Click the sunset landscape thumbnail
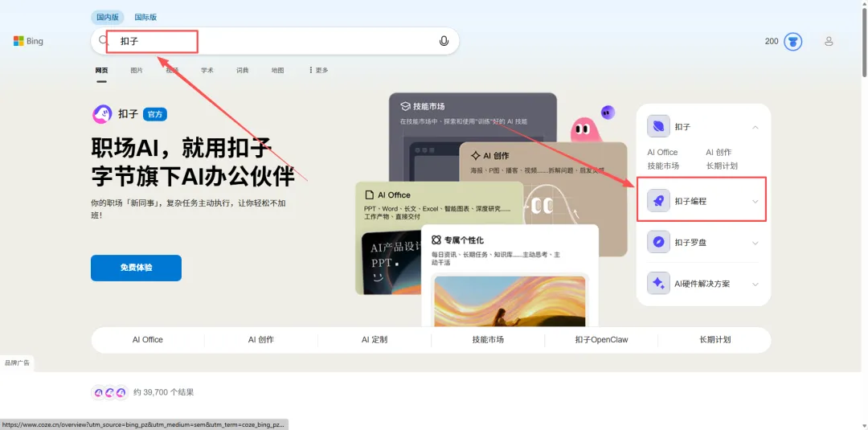 [x=510, y=301]
